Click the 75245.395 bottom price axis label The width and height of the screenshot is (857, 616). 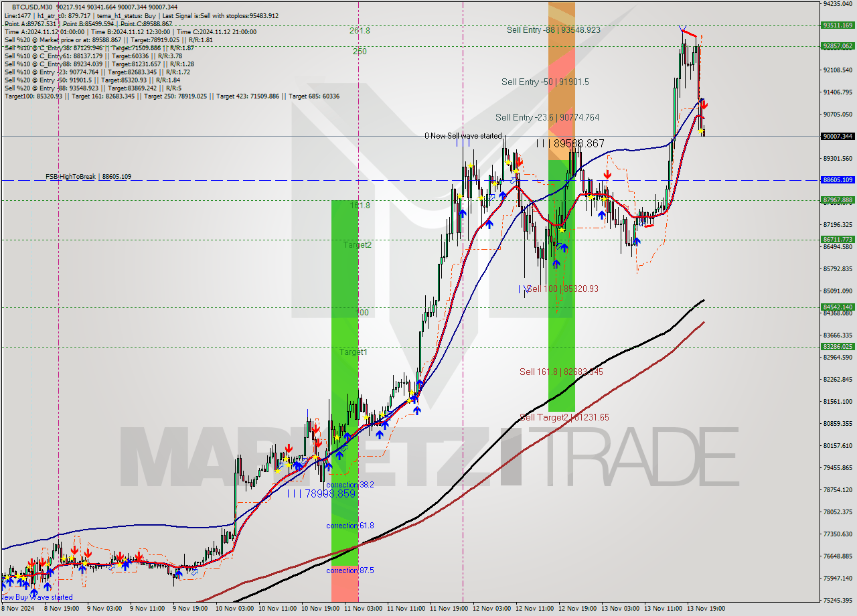point(837,600)
